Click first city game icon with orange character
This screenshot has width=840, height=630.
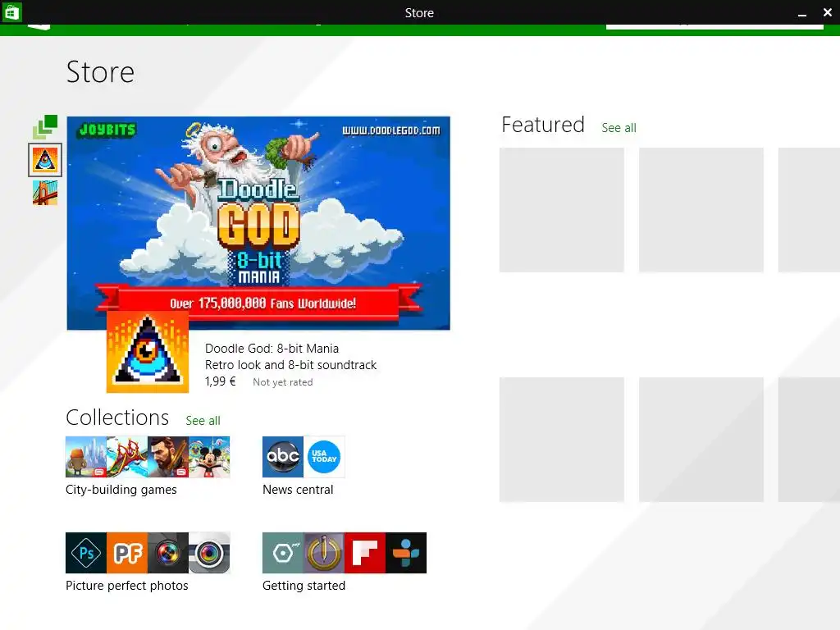85,457
